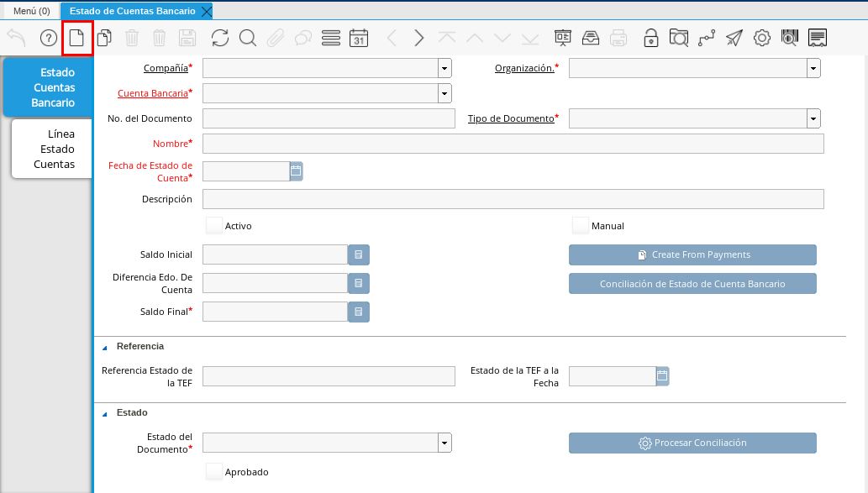Switch to the Menú (0) tab
The width and height of the screenshot is (868, 493).
tap(32, 11)
